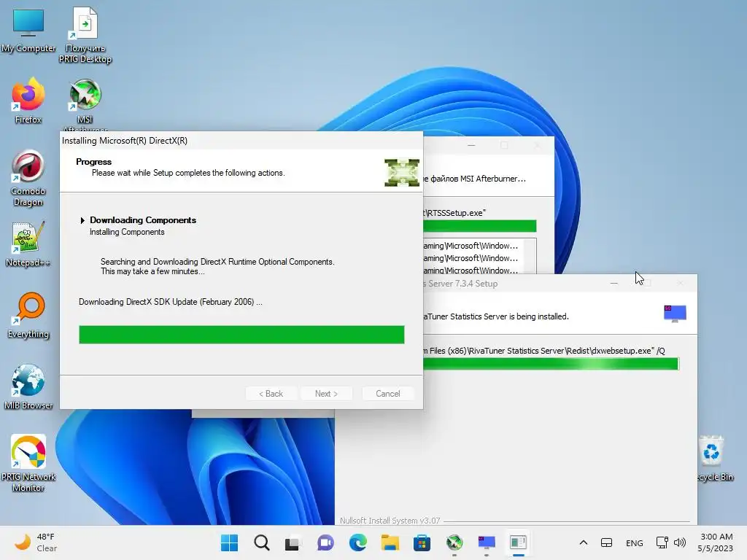Click the Next button in the DirectX setup
The height and width of the screenshot is (560, 747).
tap(326, 393)
